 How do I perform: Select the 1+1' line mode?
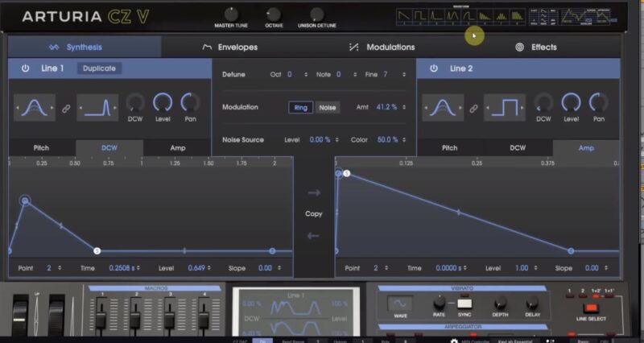pyautogui.click(x=609, y=295)
